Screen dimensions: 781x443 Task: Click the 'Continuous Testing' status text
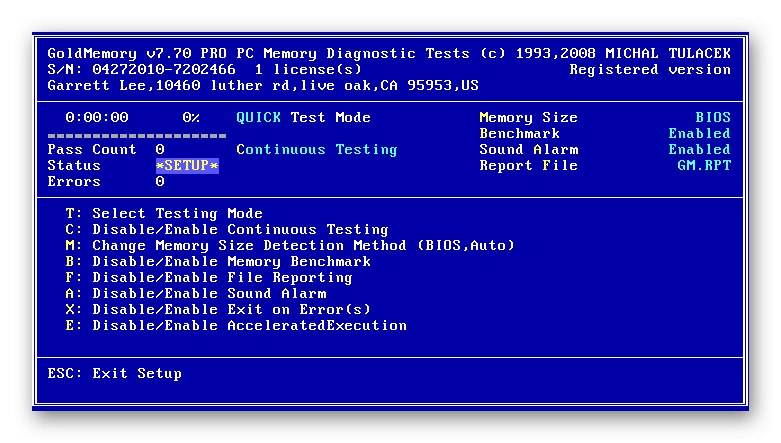[x=317, y=149]
